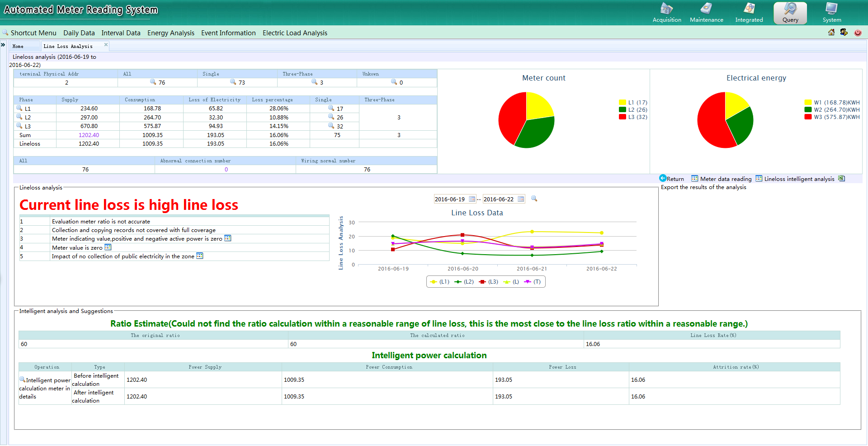This screenshot has width=868, height=446.
Task: Click Lineloss intelligent analysis link
Action: 799,179
